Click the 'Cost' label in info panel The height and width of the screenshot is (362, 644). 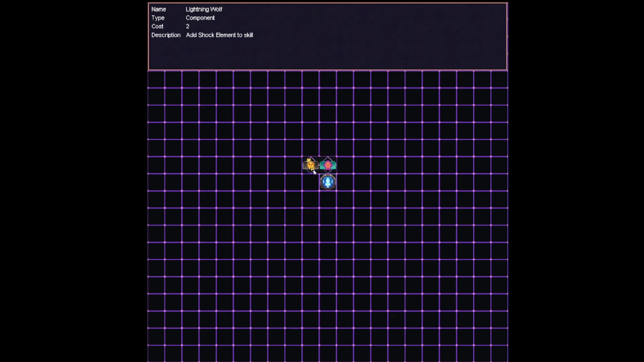(x=157, y=26)
